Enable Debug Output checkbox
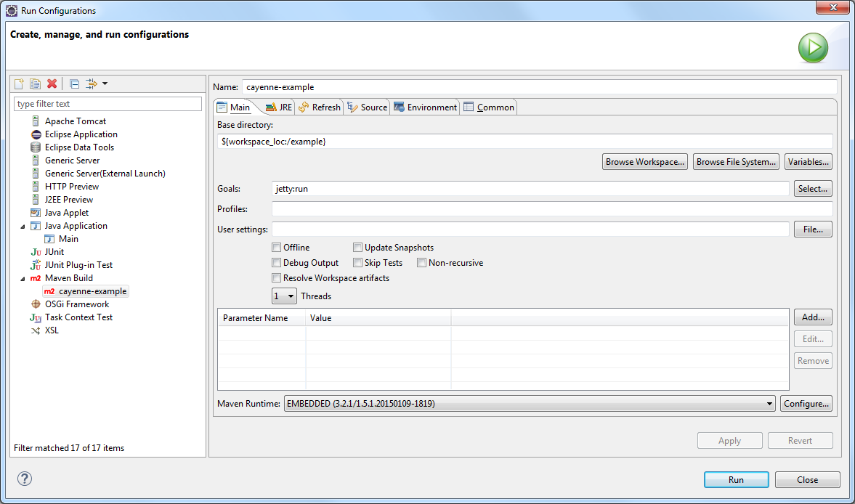Screen dimensions: 855x504 [277, 263]
